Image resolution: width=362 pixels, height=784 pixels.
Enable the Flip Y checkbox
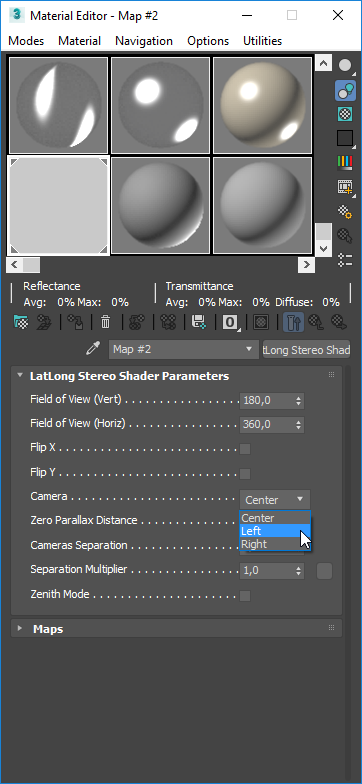(245, 473)
